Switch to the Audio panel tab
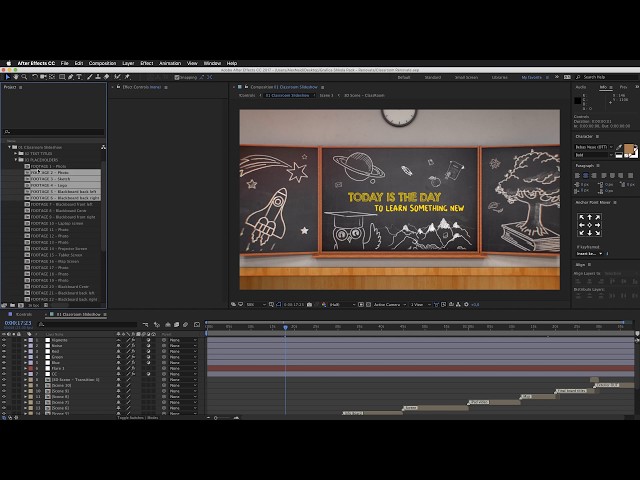Screen dimensions: 640x480 [580, 87]
